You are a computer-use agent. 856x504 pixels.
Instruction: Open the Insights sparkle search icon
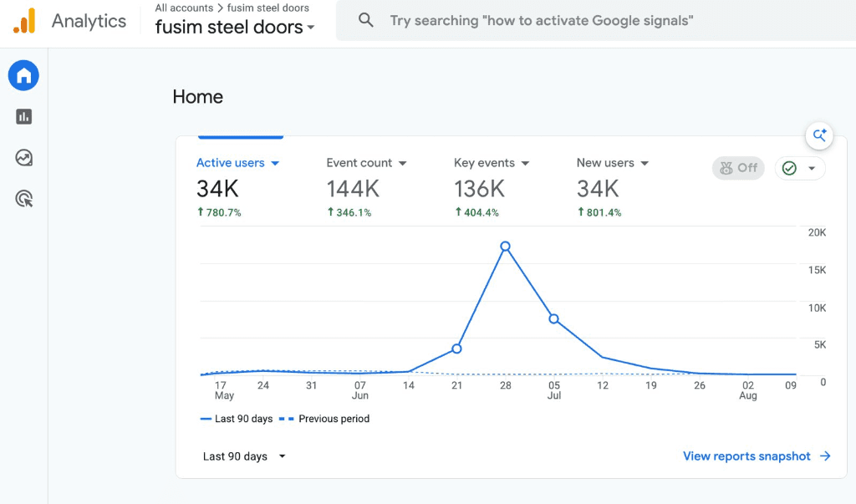point(819,135)
